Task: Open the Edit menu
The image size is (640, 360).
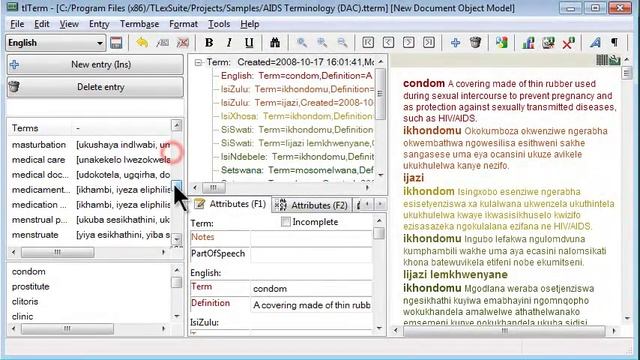Action: 42,24
